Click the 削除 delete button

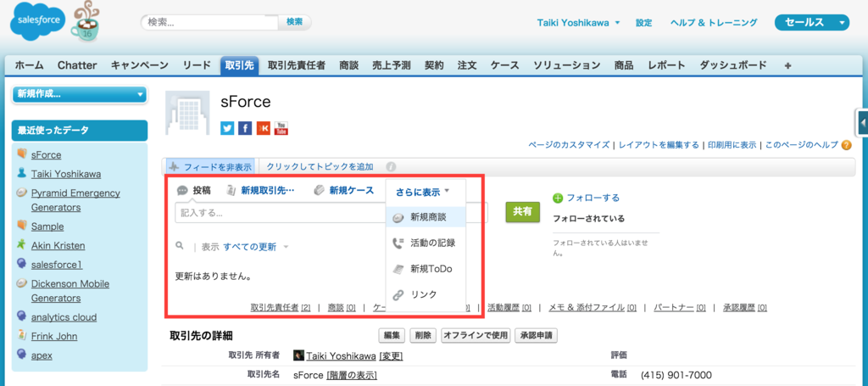(x=424, y=336)
